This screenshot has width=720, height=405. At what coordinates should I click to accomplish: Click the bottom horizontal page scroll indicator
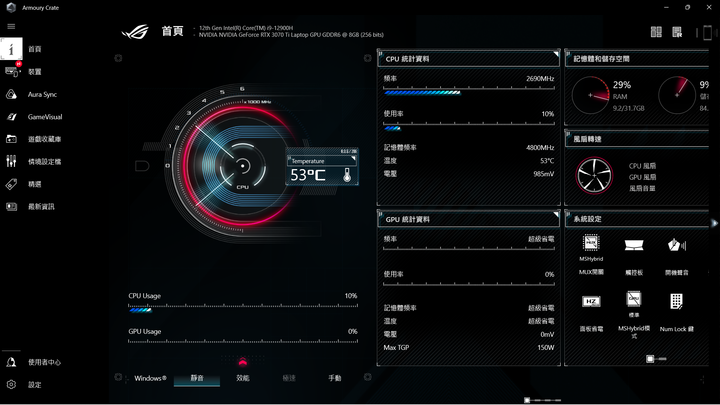(x=542, y=400)
